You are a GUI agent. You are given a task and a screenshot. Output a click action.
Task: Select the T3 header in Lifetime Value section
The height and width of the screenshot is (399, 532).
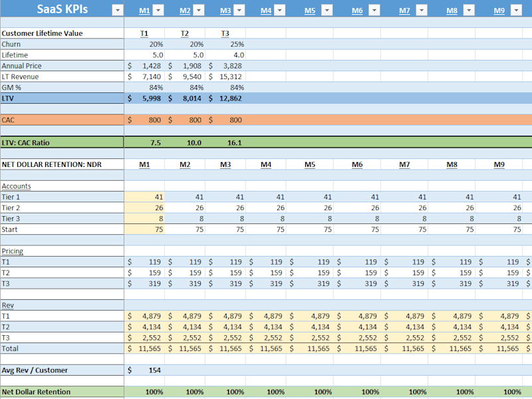tap(225, 33)
